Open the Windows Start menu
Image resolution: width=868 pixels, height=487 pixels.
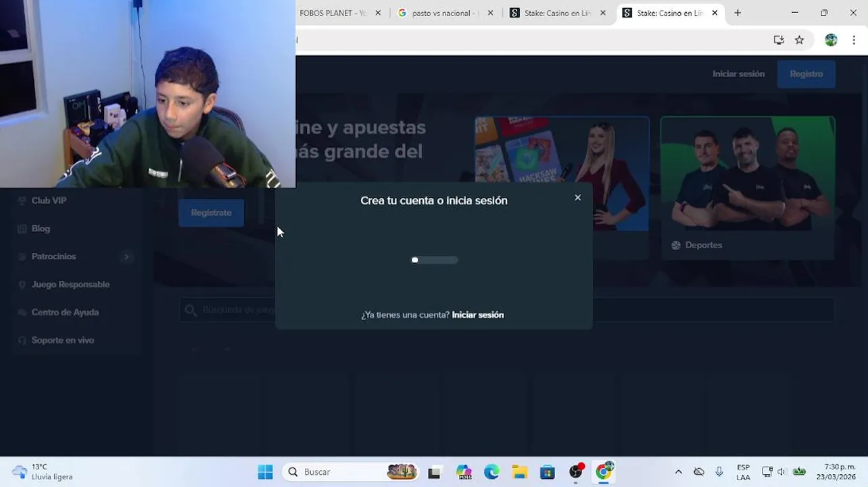pos(265,472)
